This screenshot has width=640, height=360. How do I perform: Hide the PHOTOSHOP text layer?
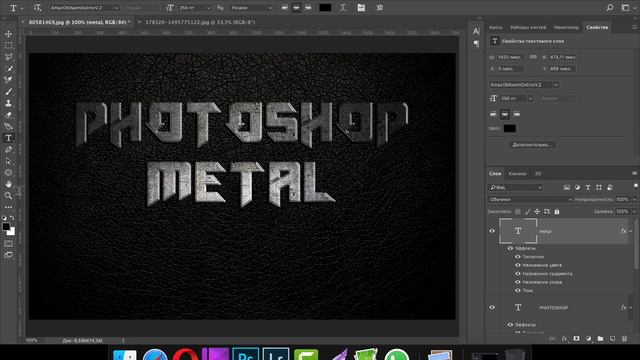492,307
